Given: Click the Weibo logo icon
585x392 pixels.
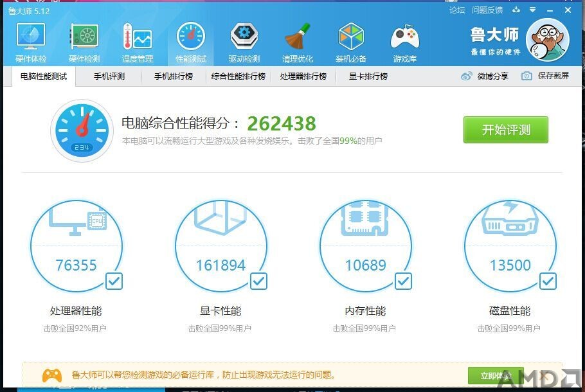Looking at the screenshot, I should pyautogui.click(x=466, y=76).
